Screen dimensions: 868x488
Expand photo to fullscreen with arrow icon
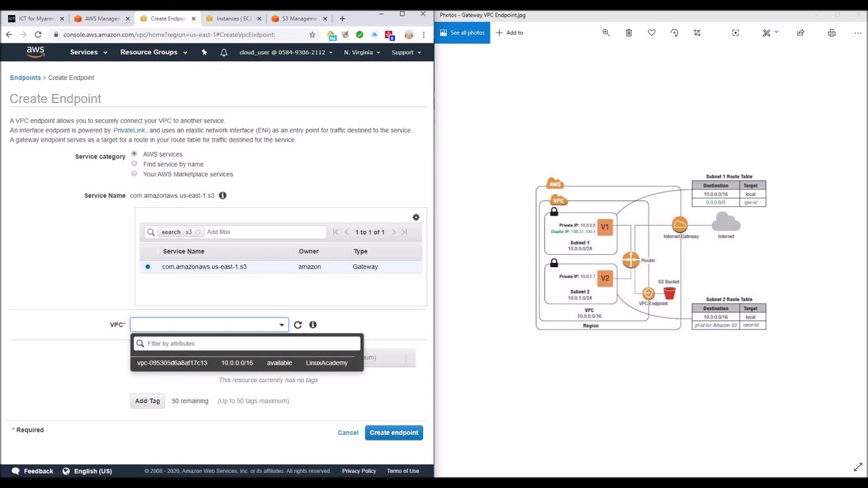coord(858,467)
